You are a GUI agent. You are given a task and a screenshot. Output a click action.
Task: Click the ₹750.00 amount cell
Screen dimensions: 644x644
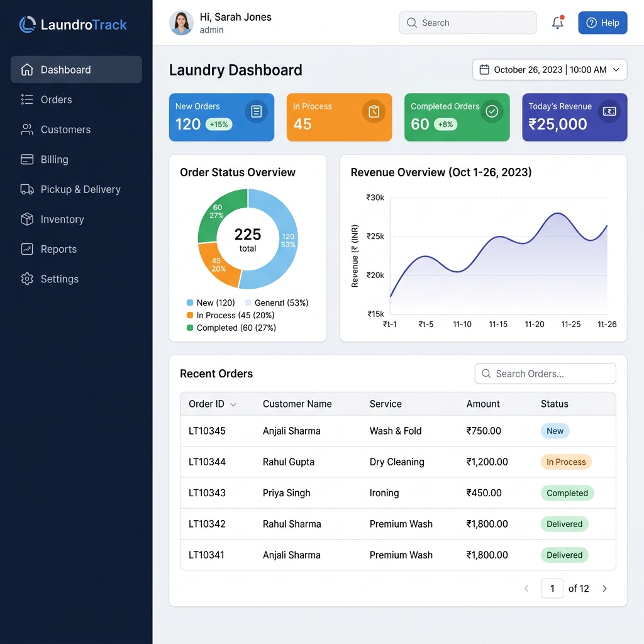point(484,431)
